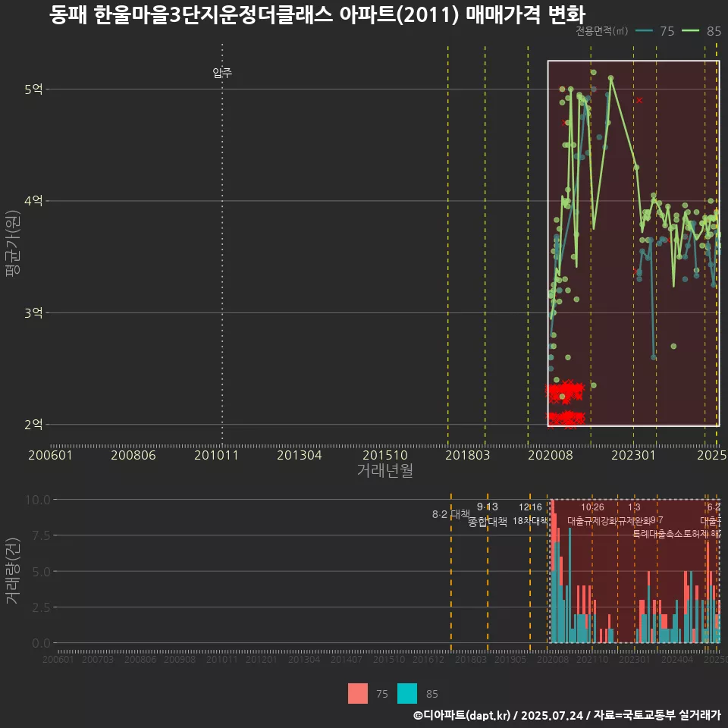
Task: Click the red 75 swatch in bottom legend
Action: point(358,694)
